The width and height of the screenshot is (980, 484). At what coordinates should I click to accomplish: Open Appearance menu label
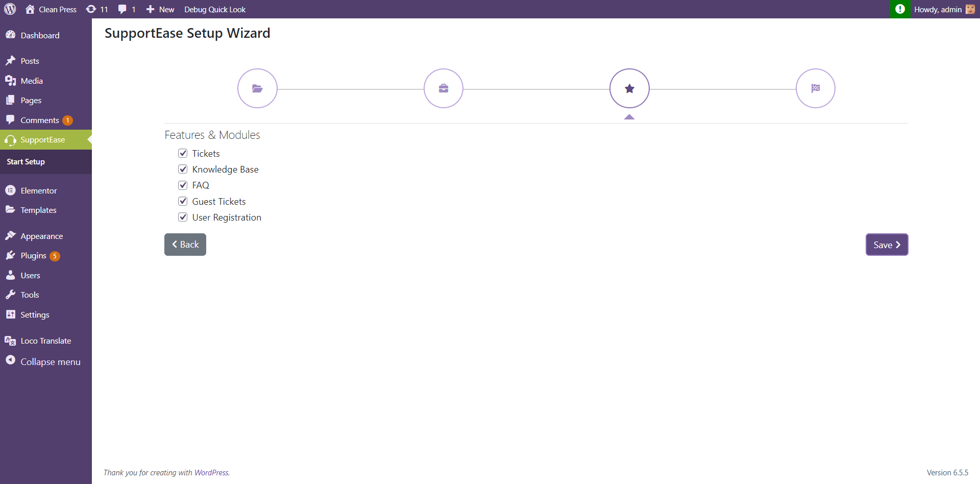click(42, 236)
